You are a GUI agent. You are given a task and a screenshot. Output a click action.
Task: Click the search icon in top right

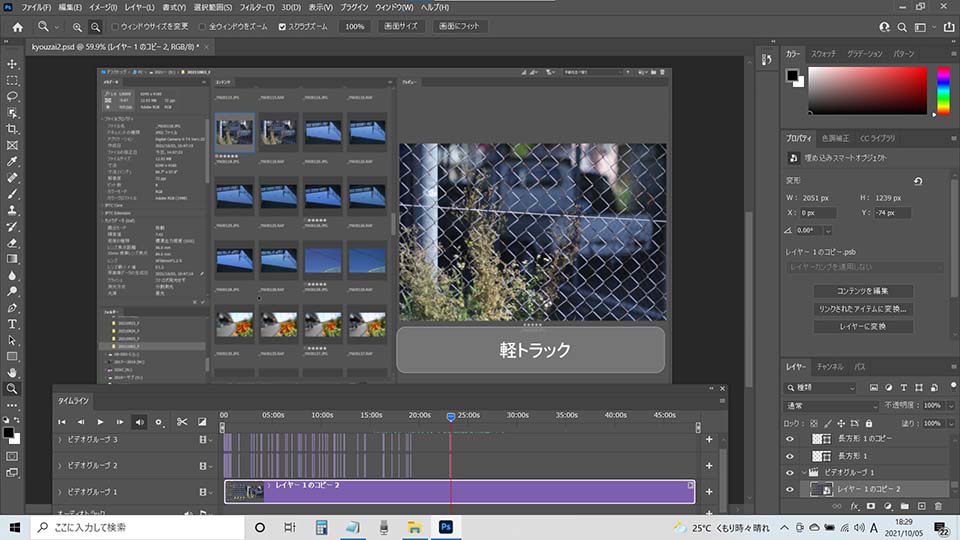[x=902, y=27]
